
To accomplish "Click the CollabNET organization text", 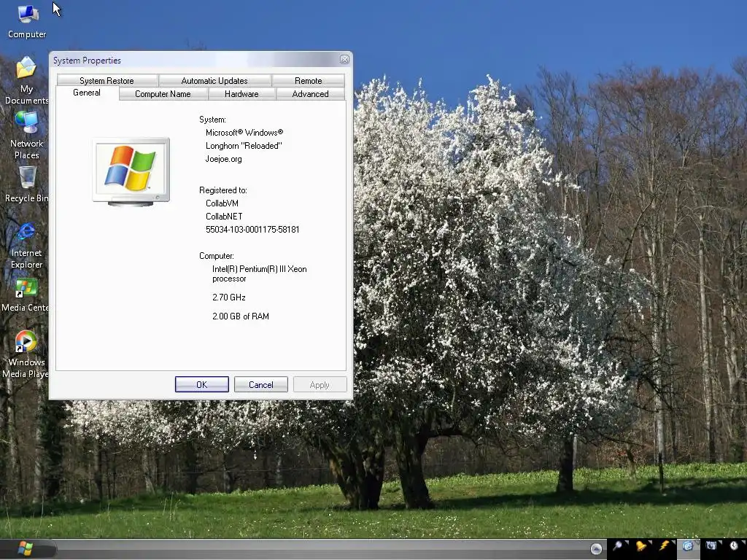I will [x=224, y=216].
